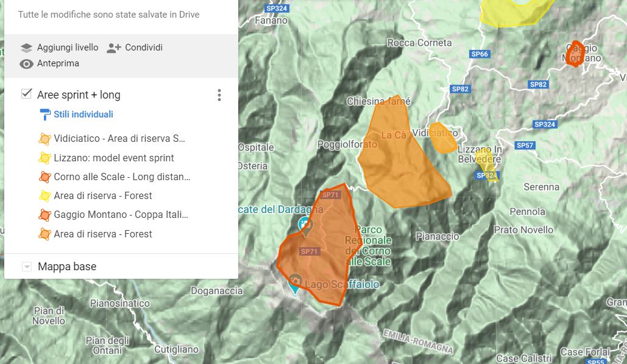This screenshot has height=364, width=627.
Task: Click yellow polygon icon beside Lizzano entry
Action: click(44, 158)
